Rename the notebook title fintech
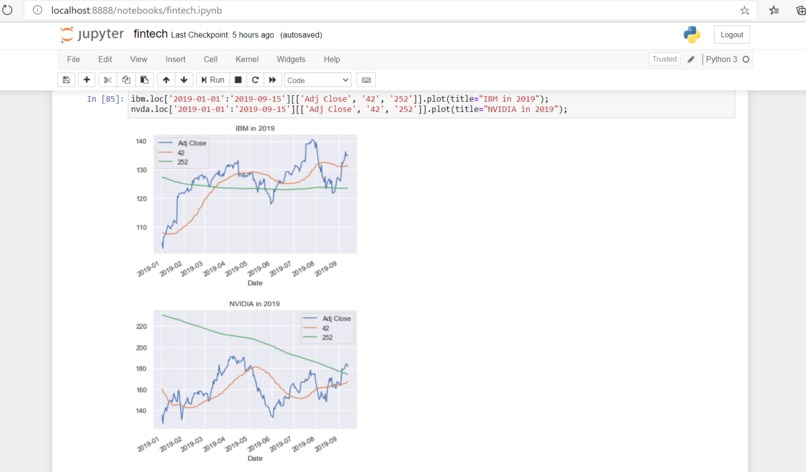 150,34
